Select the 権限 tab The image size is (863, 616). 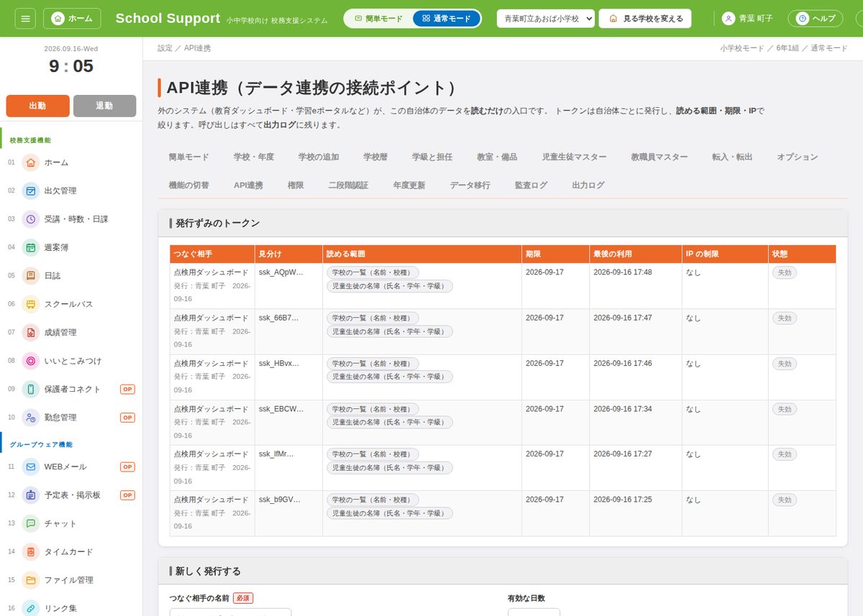pyautogui.click(x=296, y=185)
